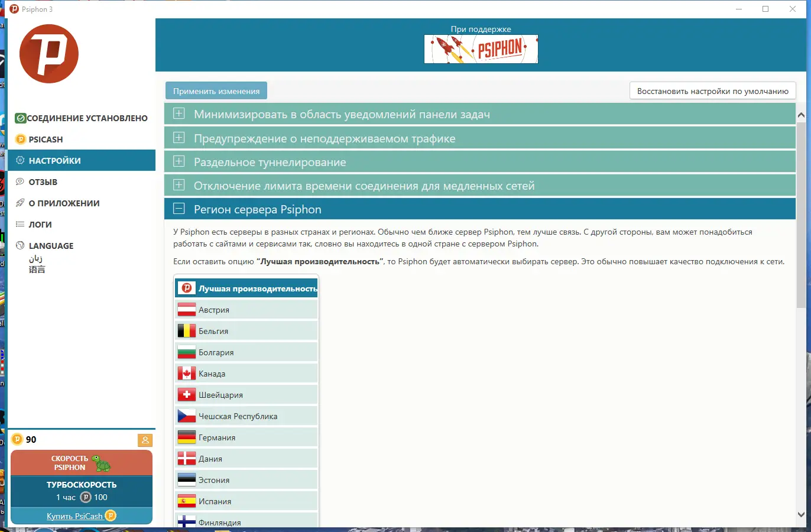Click the 'При поддержке' label above banner
Viewport: 811px width, 532px height.
[x=481, y=29]
